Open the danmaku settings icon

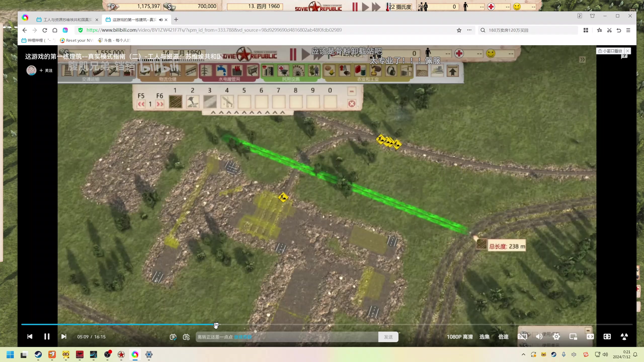click(186, 337)
